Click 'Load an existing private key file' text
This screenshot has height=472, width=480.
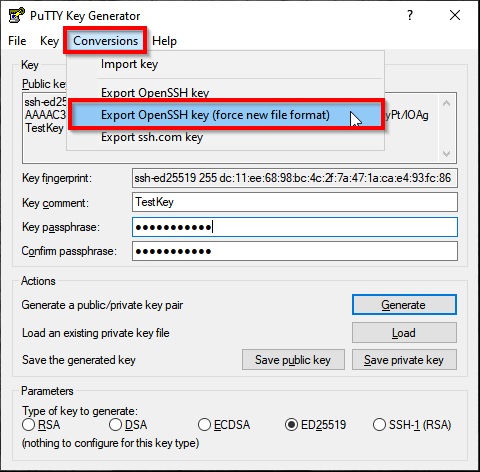pyautogui.click(x=96, y=333)
